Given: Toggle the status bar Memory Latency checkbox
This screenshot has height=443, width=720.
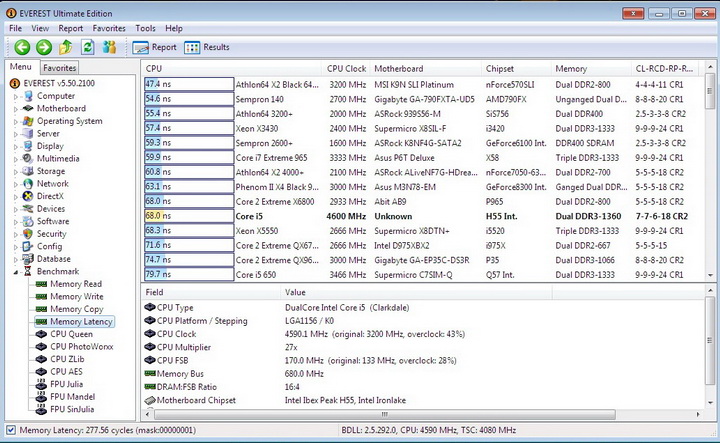Looking at the screenshot, I should (x=11, y=430).
